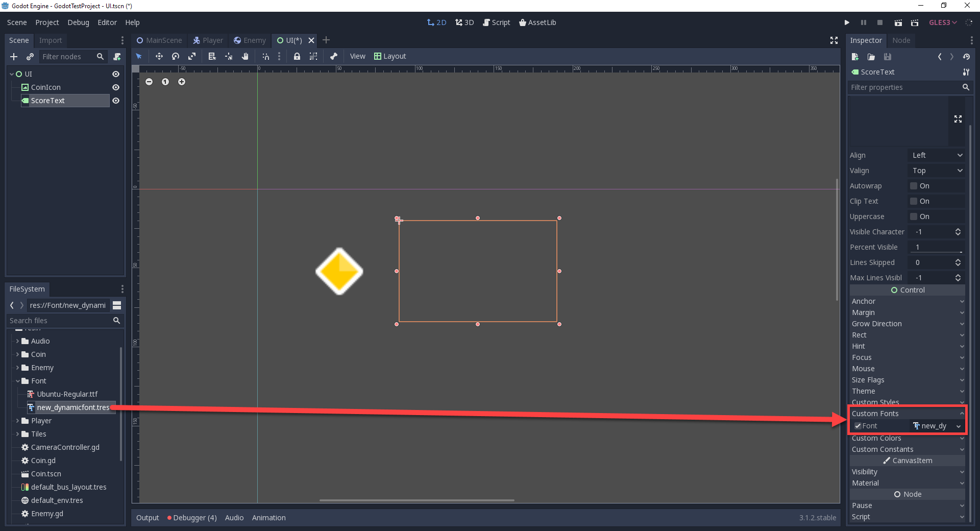Add a new node with plus icon

click(14, 57)
